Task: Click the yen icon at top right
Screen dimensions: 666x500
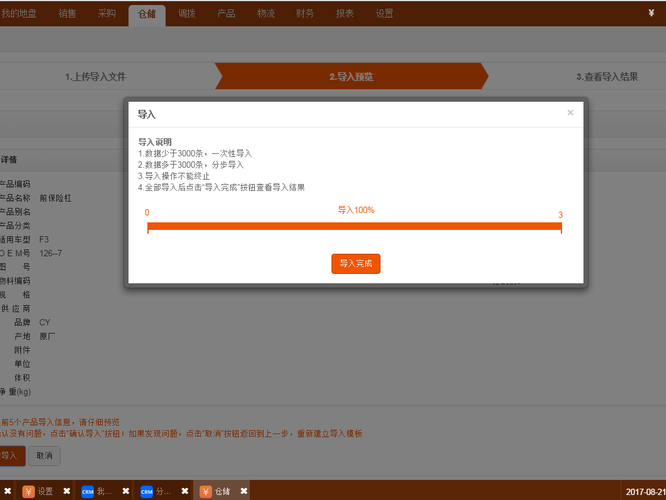Action: coord(651,13)
